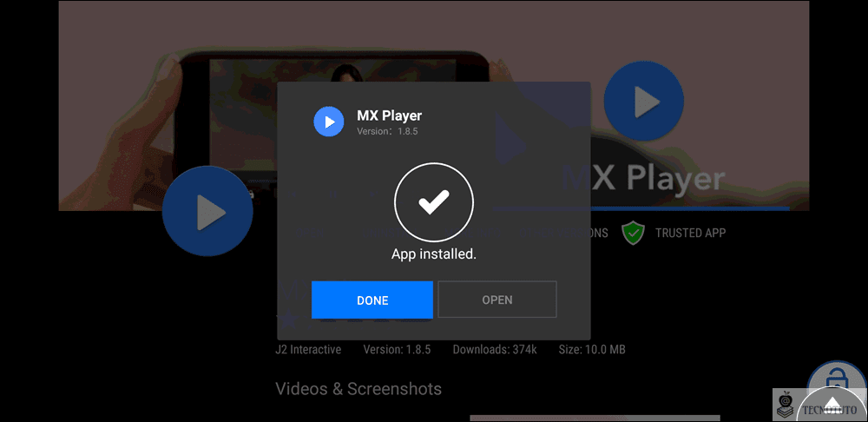Click the green trusted shield icon
Image resolution: width=868 pixels, height=422 pixels.
633,233
